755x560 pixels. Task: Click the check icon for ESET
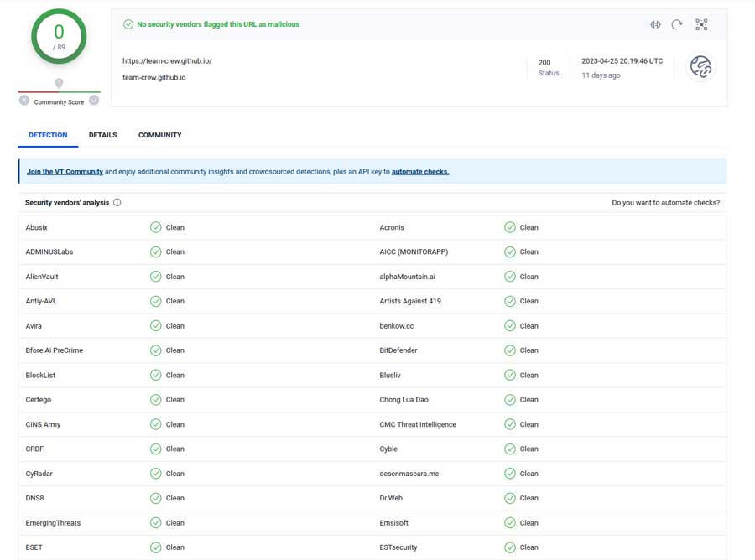(x=155, y=547)
